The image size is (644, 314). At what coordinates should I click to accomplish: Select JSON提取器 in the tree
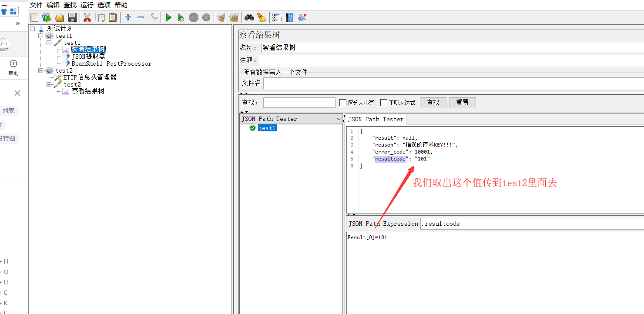[x=88, y=57]
